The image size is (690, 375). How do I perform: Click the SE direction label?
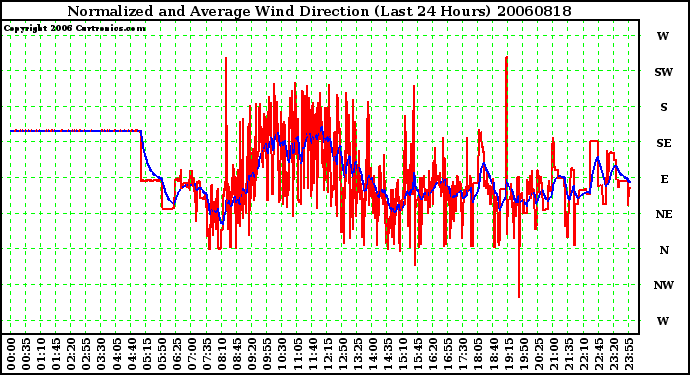coord(664,143)
